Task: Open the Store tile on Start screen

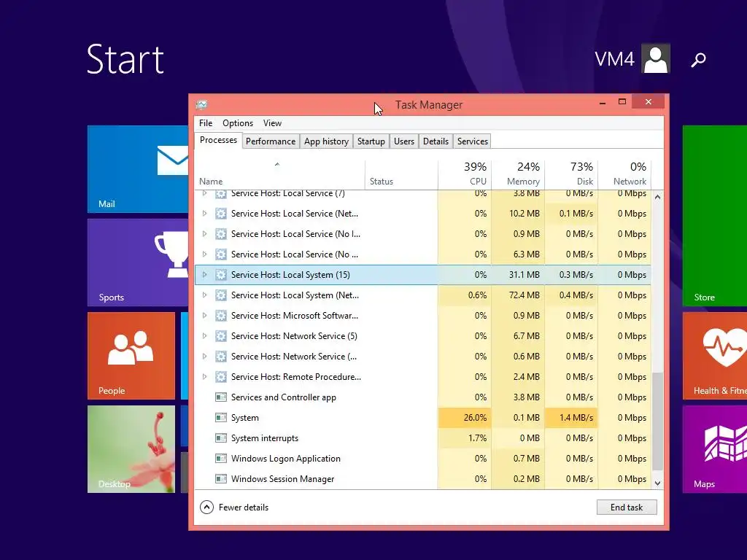Action: click(715, 216)
